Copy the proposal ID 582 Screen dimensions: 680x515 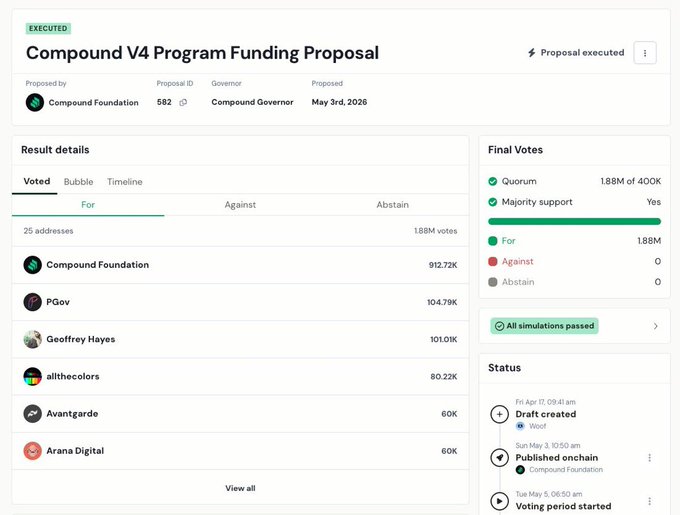click(183, 103)
